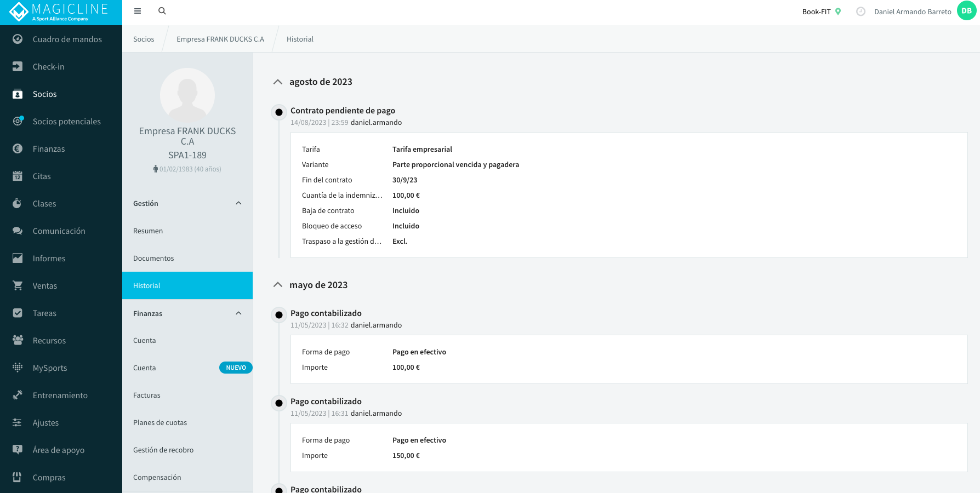Click the Entrenamiento dumbbell icon
This screenshot has height=493, width=980.
[x=18, y=395]
